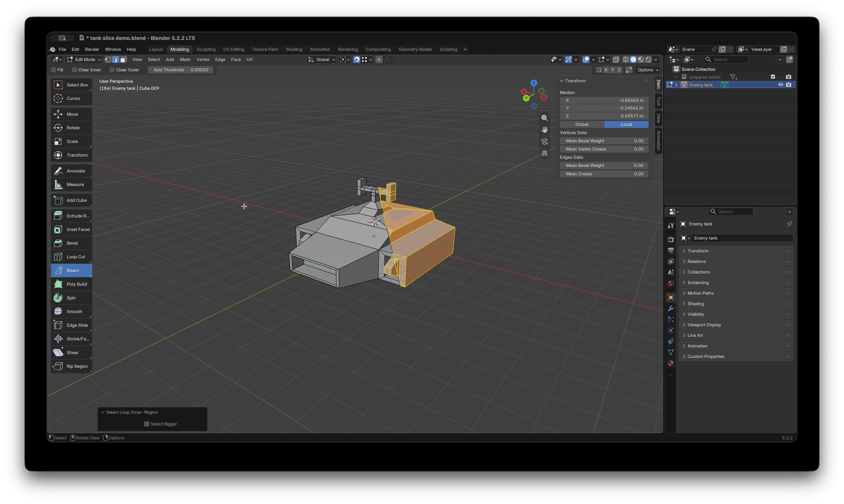
Task: Open the Modifiers wrench properties tab
Action: click(671, 308)
